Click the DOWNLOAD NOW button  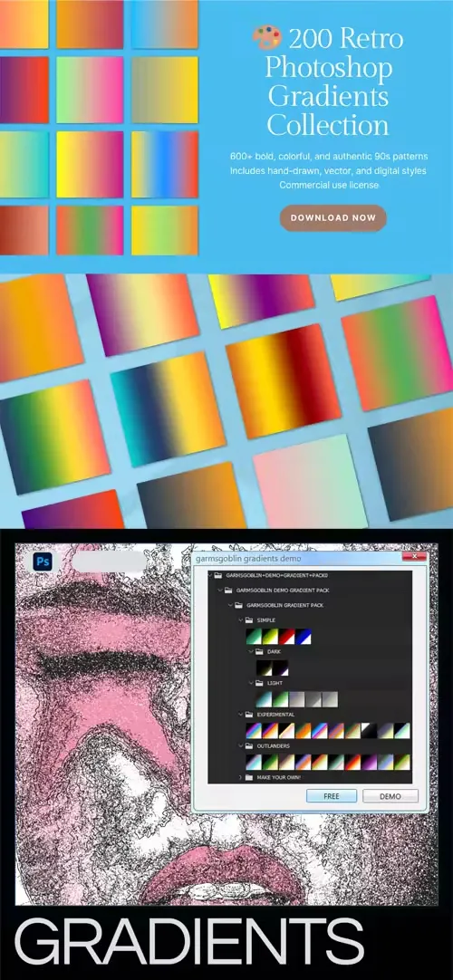point(333,218)
